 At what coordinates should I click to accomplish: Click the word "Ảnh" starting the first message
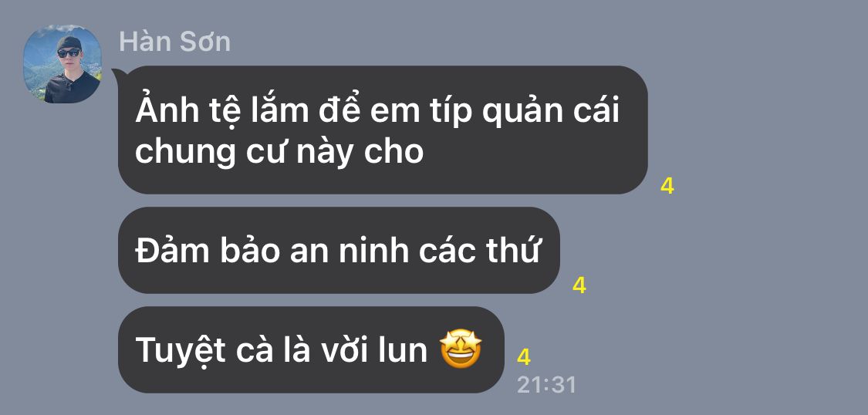pyautogui.click(x=167, y=109)
